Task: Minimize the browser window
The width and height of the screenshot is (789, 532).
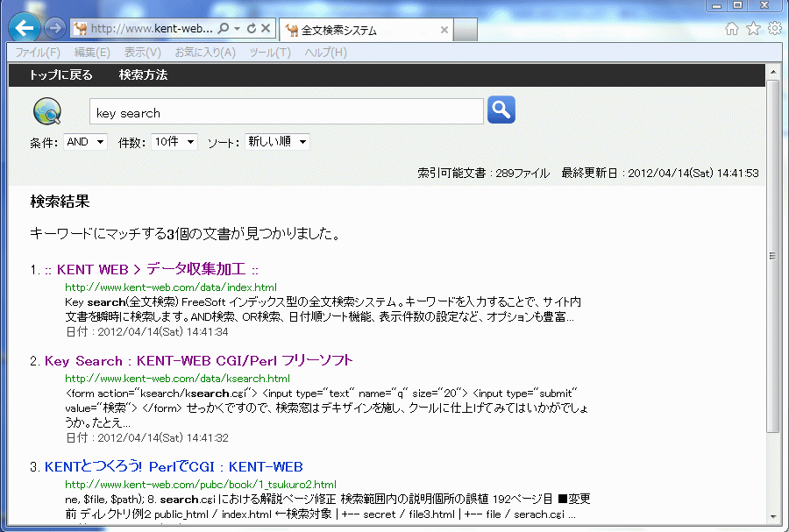Action: pos(716,5)
